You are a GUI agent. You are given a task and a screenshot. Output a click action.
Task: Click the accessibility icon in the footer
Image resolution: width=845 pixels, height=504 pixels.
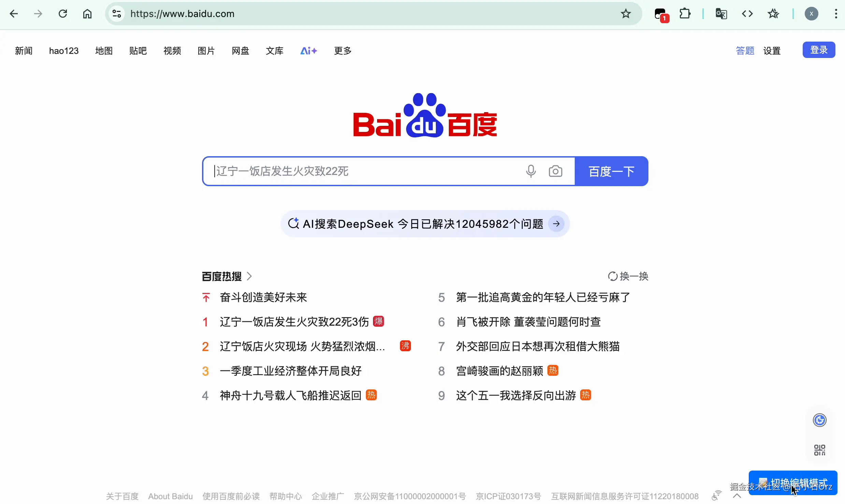pyautogui.click(x=717, y=495)
